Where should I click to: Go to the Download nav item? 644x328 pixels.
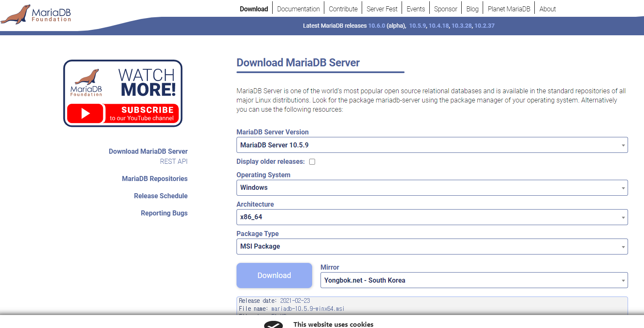pyautogui.click(x=254, y=9)
